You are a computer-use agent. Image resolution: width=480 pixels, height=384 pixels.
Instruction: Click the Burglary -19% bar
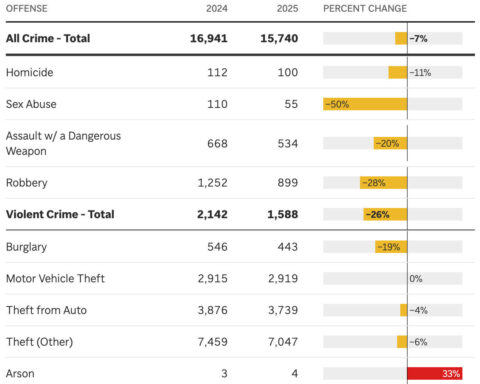click(391, 247)
